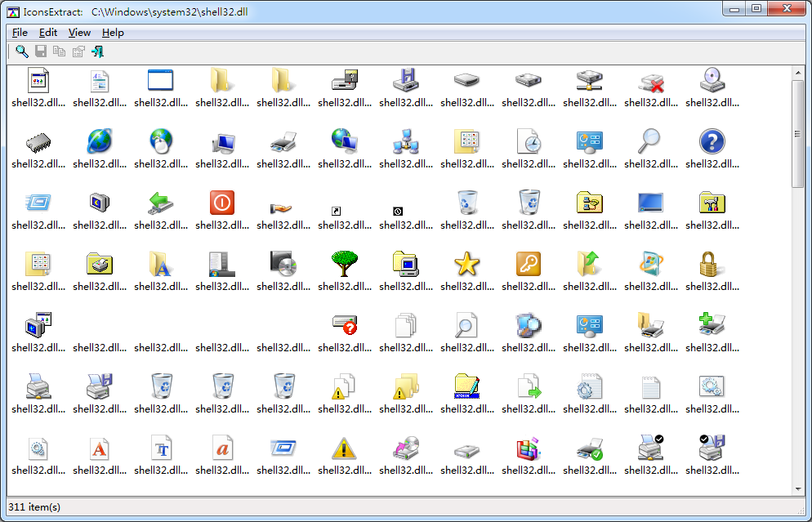Select the TrueType TT font icon

point(161,448)
